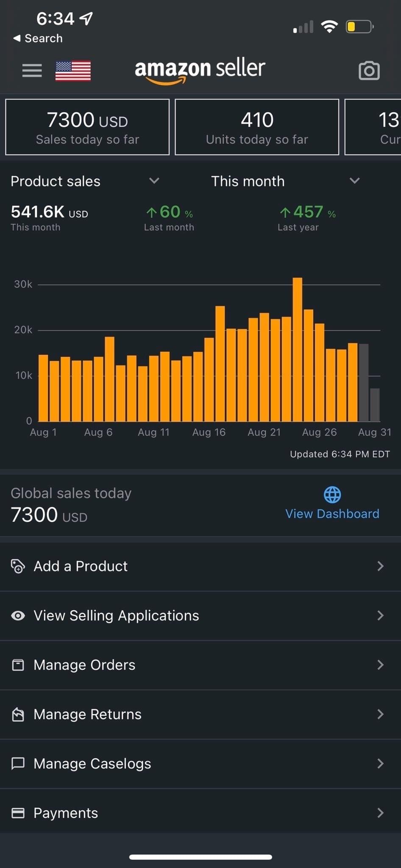Expand the Product sales dropdown
The height and width of the screenshot is (868, 401).
point(154,181)
